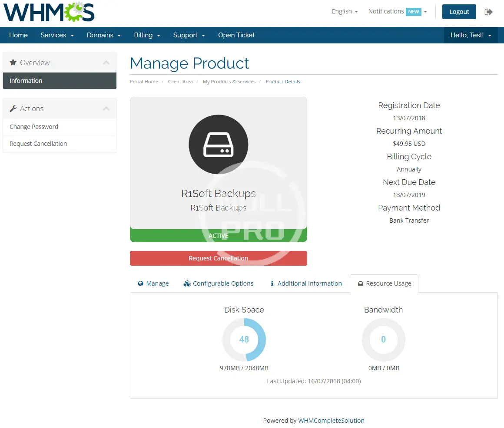The image size is (504, 428).
Task: Click the WHMCS logo
Action: coord(49,12)
